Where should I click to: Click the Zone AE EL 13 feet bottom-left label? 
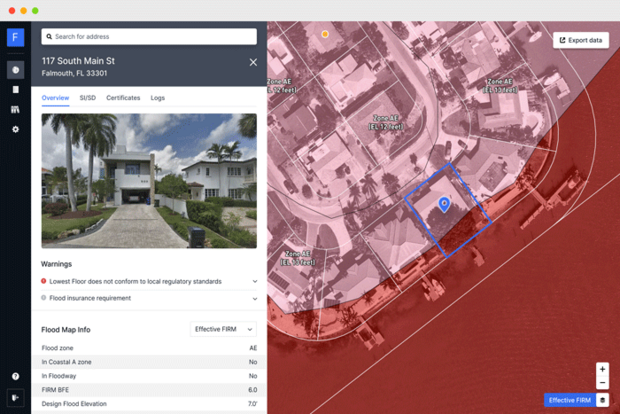(298, 258)
